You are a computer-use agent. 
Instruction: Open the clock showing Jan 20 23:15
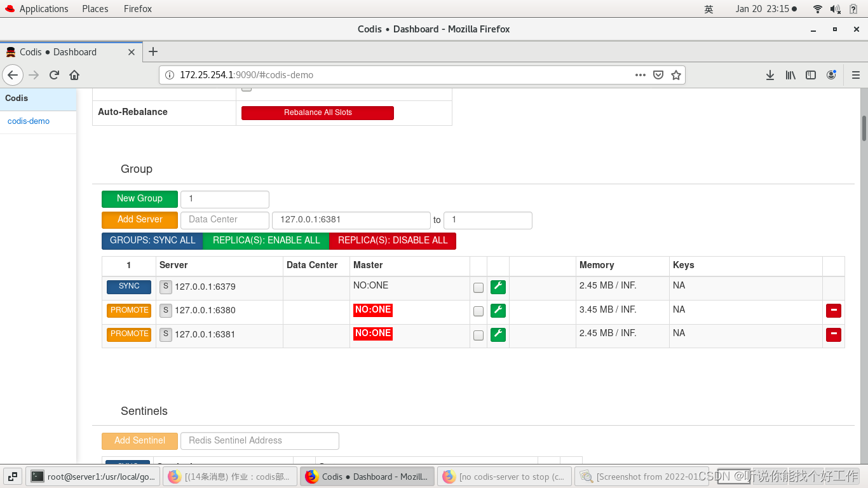coord(766,9)
